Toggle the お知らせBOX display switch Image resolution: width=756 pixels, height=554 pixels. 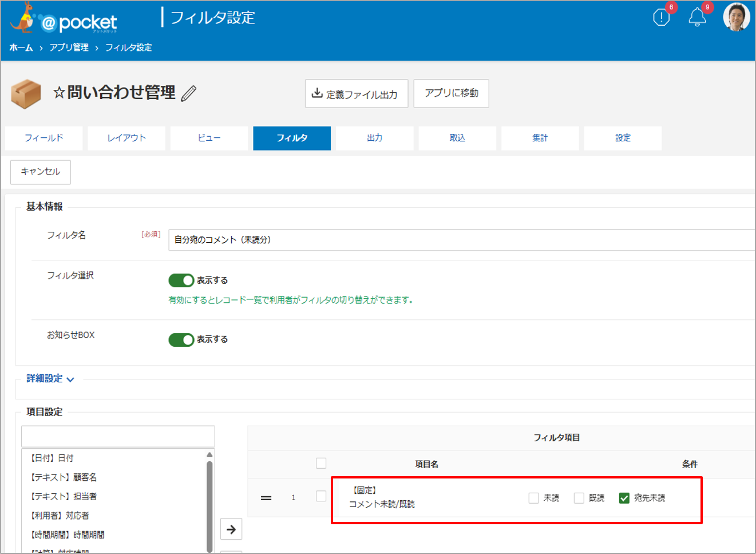181,340
